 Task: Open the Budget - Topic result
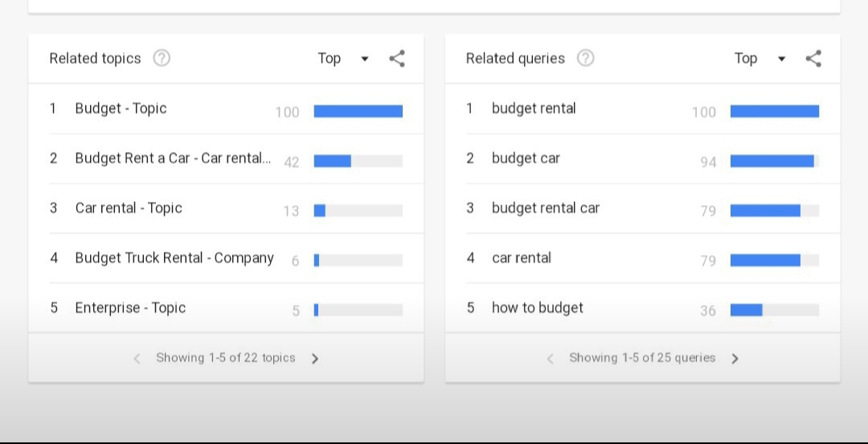[x=121, y=109]
